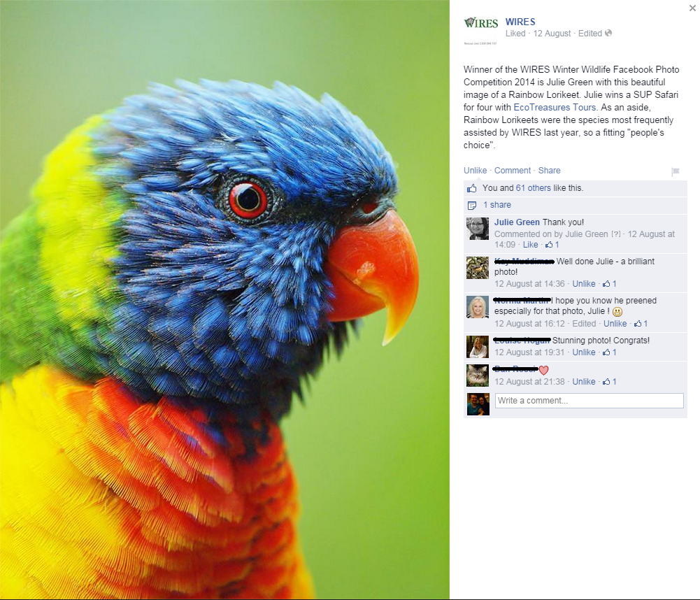Click the globe public audience icon
700x600 pixels.
point(608,33)
